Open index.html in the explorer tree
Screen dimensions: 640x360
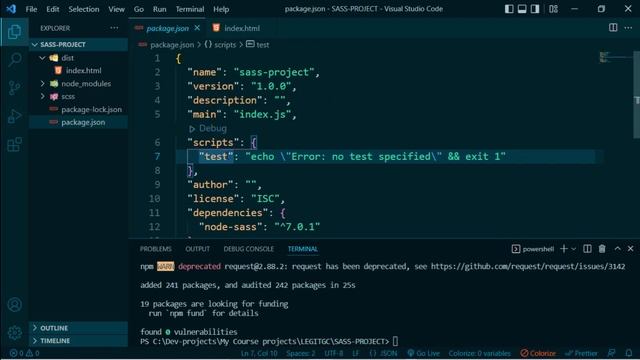(78, 70)
